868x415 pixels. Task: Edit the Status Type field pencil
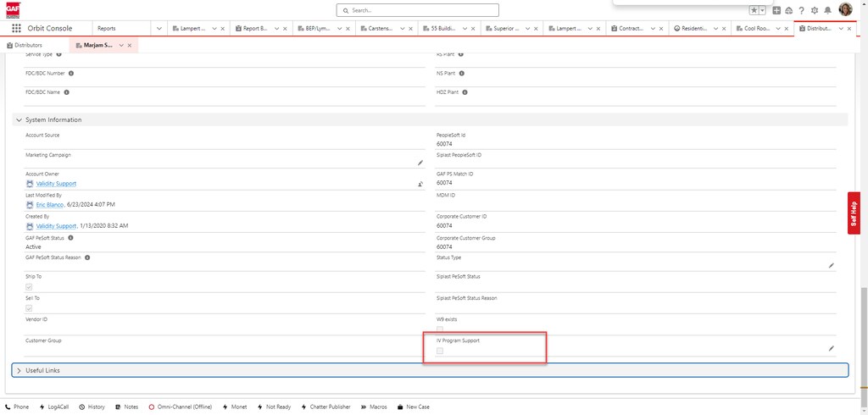tap(831, 266)
